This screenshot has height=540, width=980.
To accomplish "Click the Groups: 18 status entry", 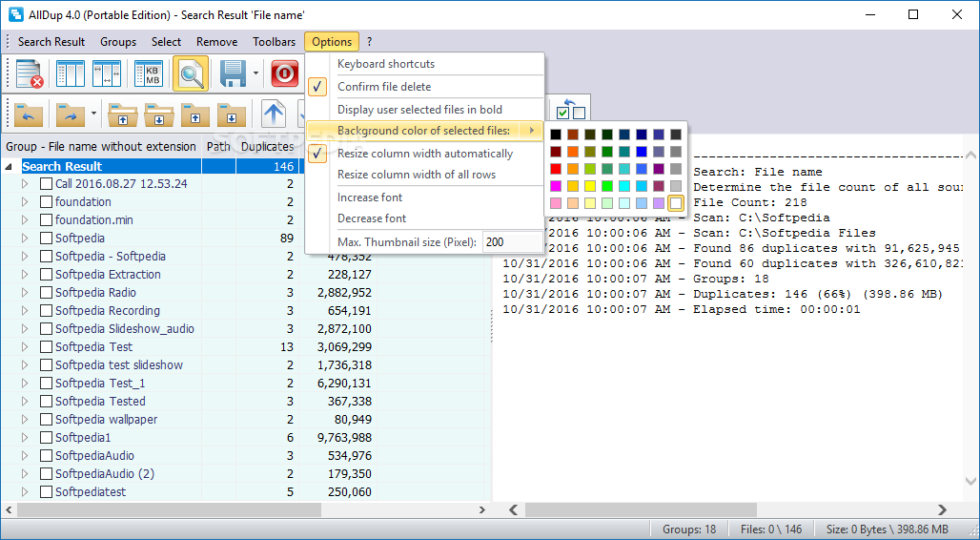I will pyautogui.click(x=689, y=530).
